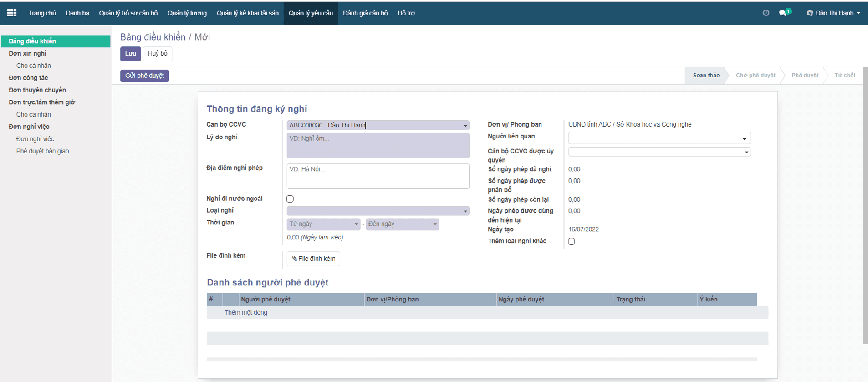
Task: Select Đơn công tác in sidebar
Action: pyautogui.click(x=28, y=78)
